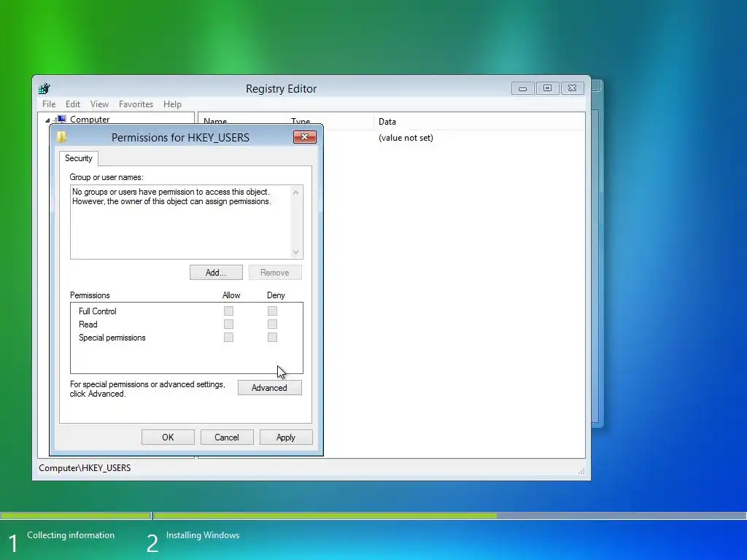Click Cancel in the permissions dialog

227,437
